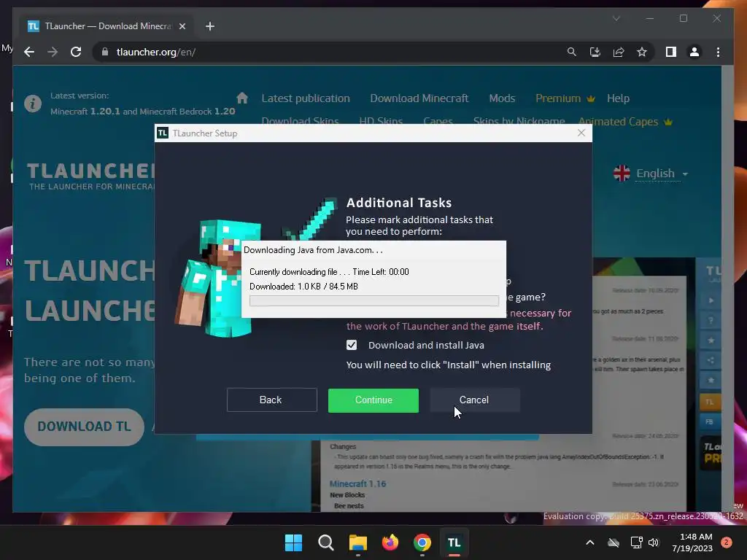
Task: Open the Minecraft 1.16 changelog link
Action: (357, 484)
